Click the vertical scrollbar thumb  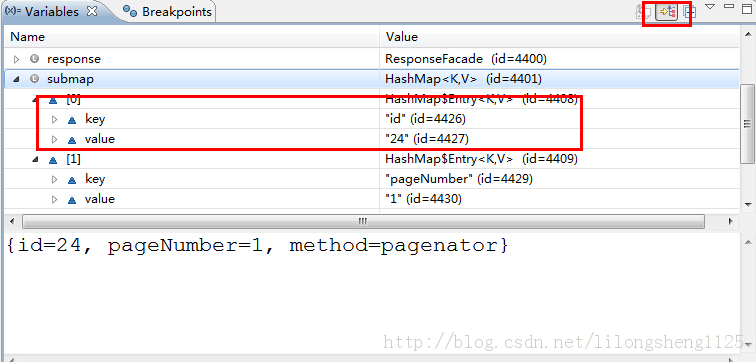(747, 123)
